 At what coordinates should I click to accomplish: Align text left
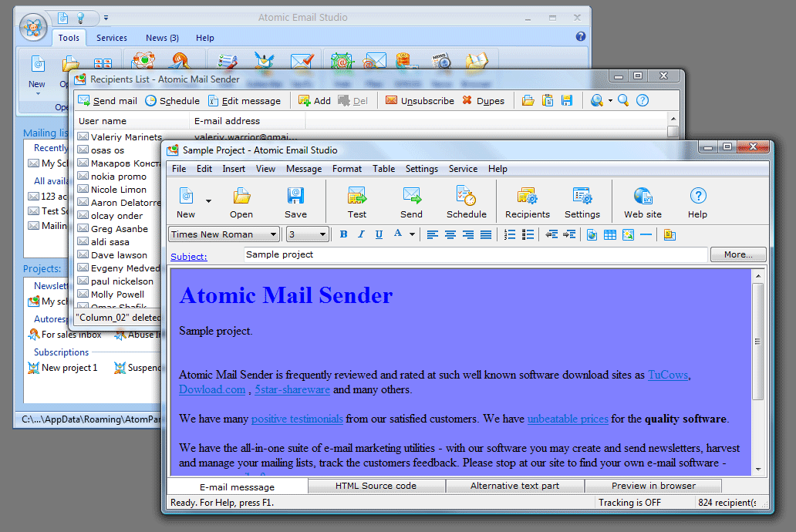point(432,234)
